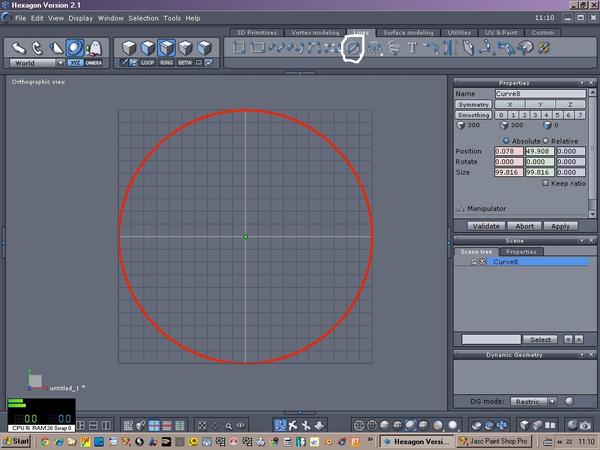Click the highlighted axis view-control icon

click(280, 425)
